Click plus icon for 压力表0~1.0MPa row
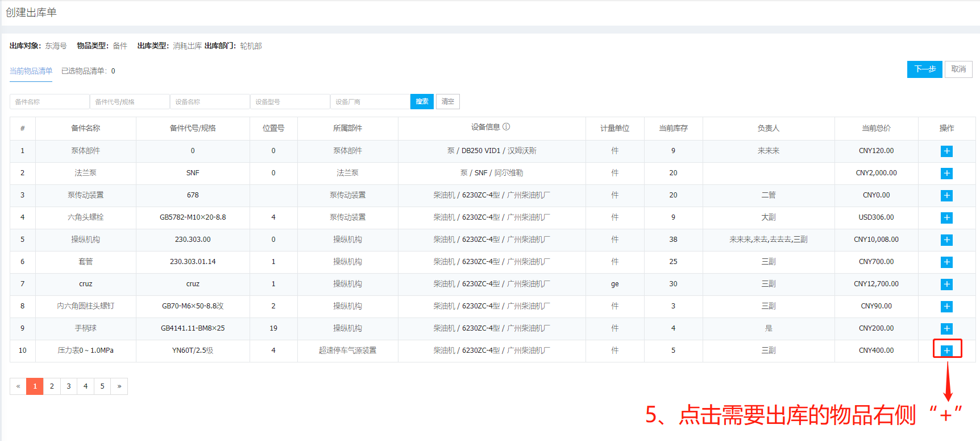This screenshot has width=980, height=441. tap(946, 351)
